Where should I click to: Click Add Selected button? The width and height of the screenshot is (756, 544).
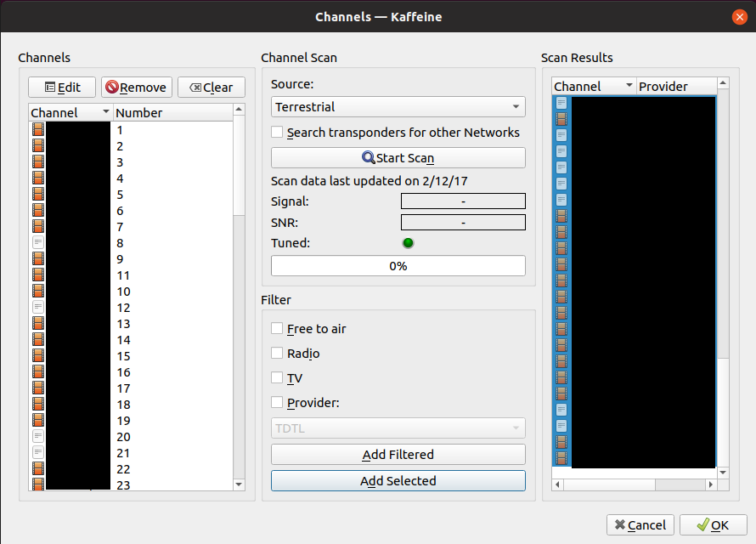pos(398,481)
